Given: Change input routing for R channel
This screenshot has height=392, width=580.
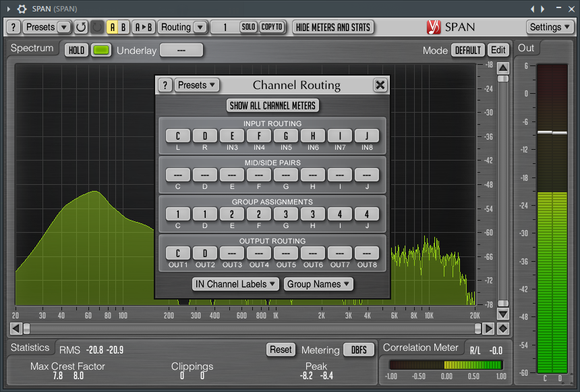Looking at the screenshot, I should (205, 136).
